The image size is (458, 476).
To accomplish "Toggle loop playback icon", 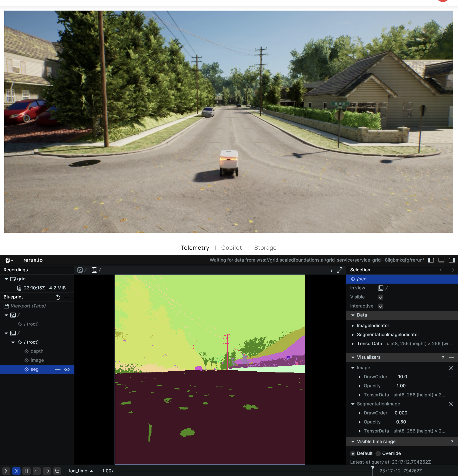I will [x=57, y=471].
